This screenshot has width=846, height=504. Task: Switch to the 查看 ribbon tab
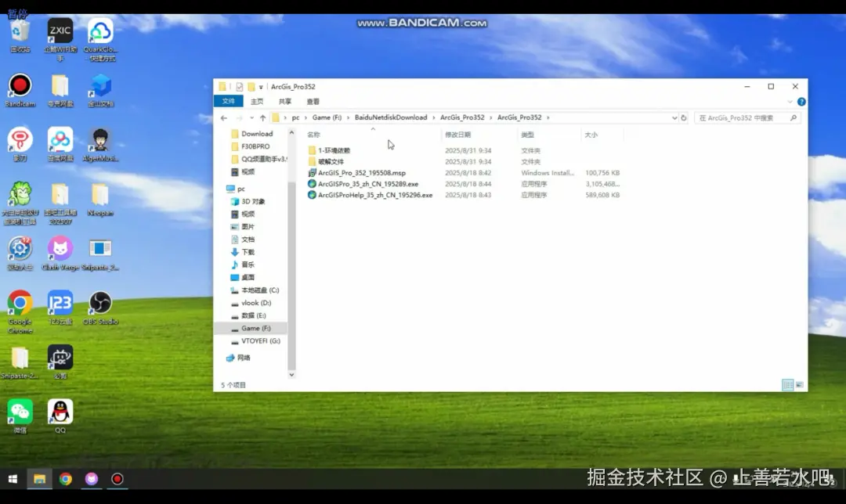pos(315,101)
